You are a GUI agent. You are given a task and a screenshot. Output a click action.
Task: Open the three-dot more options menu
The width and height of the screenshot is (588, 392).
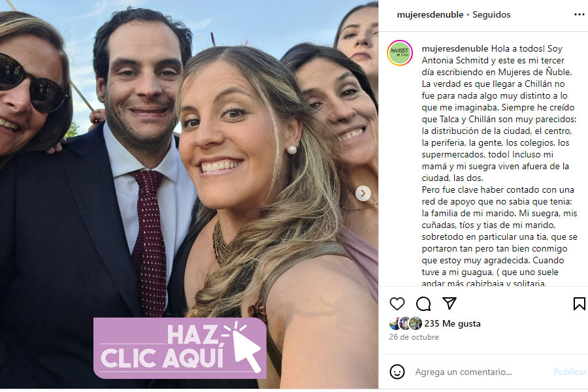coord(580,14)
